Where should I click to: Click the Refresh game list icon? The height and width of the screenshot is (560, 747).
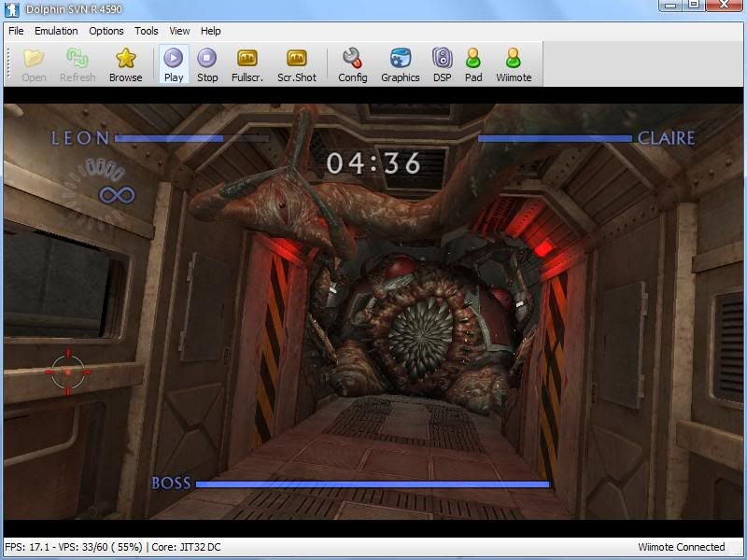(78, 64)
